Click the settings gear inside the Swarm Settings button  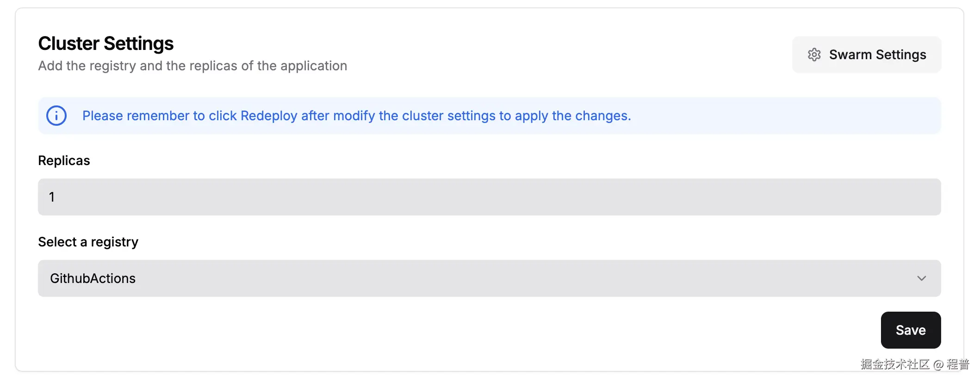(x=814, y=55)
